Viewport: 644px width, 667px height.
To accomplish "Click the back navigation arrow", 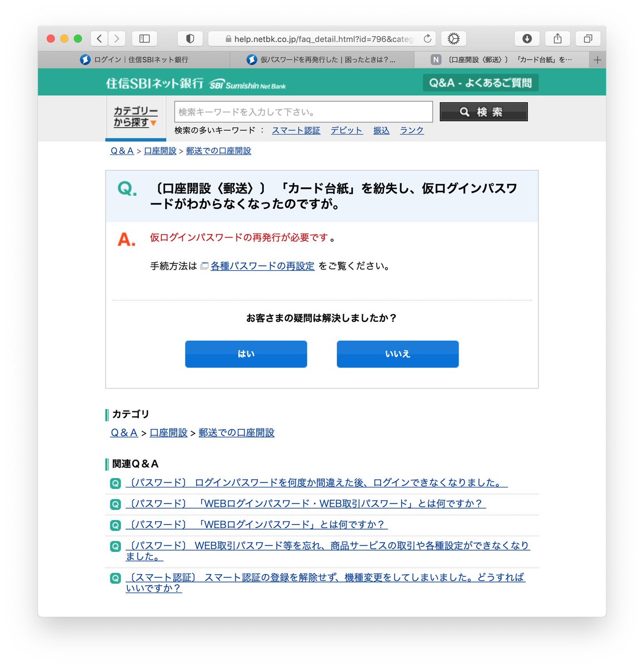I will point(99,38).
